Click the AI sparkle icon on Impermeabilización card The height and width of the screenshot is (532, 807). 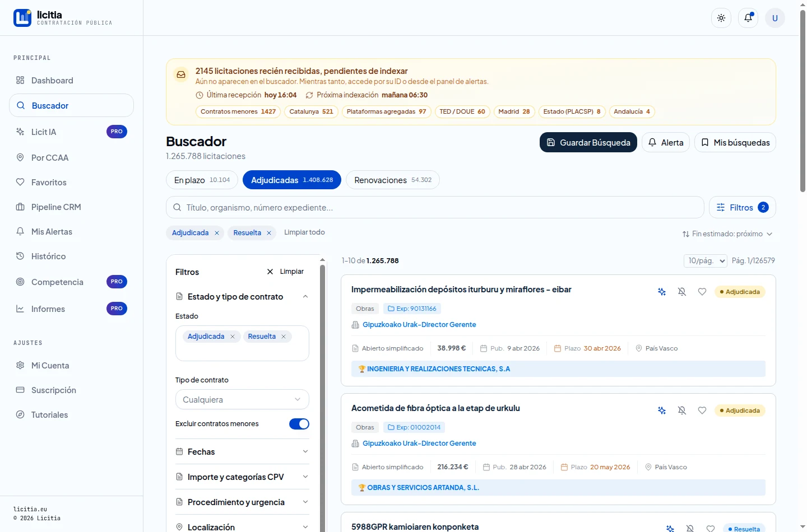662,292
